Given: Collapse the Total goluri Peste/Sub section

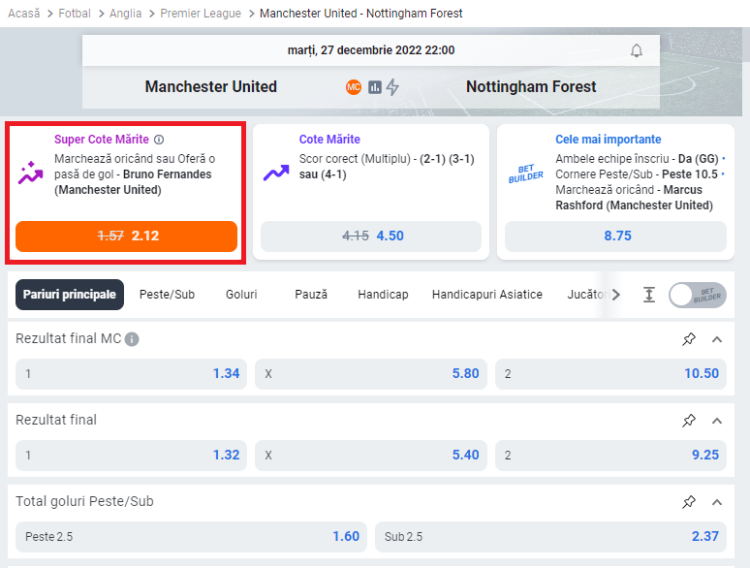Looking at the screenshot, I should (717, 501).
